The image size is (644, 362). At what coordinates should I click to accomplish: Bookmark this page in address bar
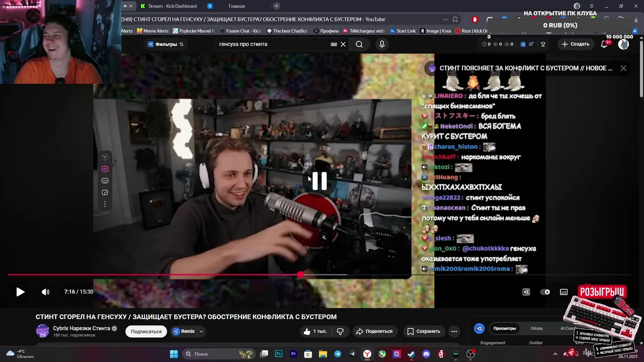(x=455, y=20)
